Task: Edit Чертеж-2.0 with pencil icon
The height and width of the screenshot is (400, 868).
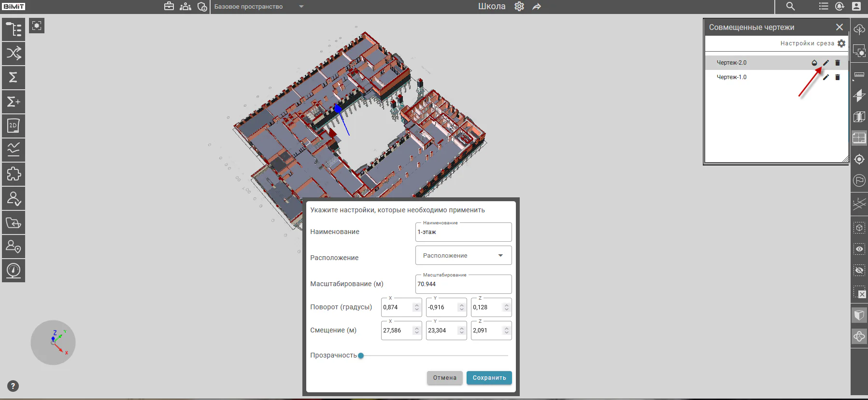Action: 826,63
